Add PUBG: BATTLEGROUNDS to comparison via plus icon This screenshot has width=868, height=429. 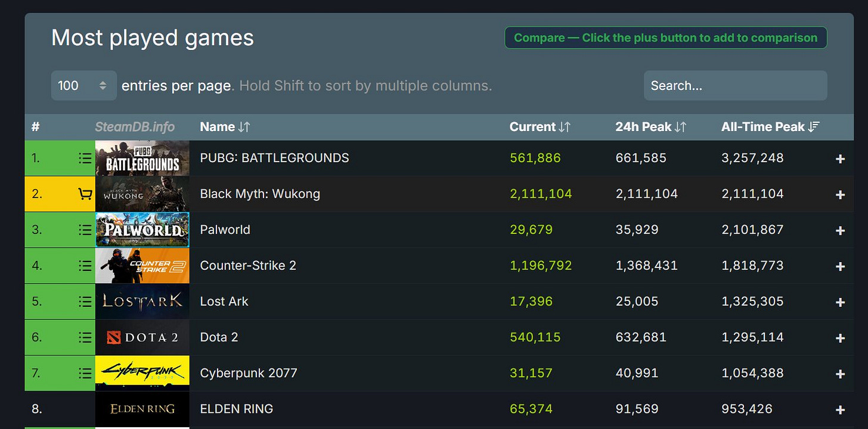pyautogui.click(x=841, y=158)
